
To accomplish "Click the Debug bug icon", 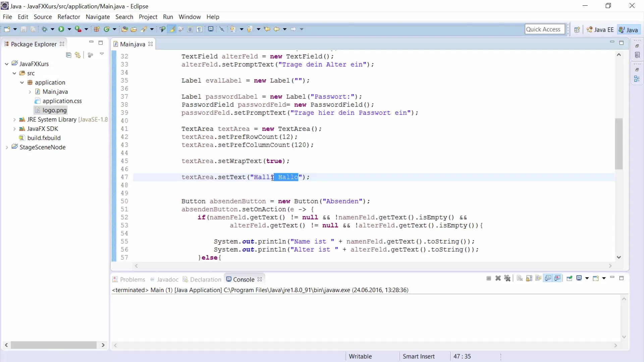I will tap(44, 29).
